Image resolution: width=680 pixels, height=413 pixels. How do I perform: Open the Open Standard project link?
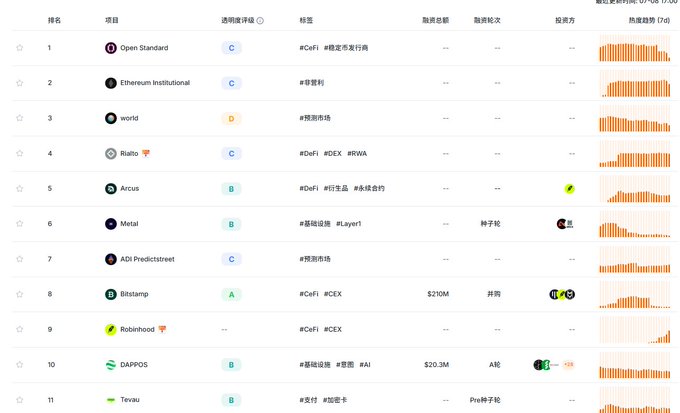[144, 48]
